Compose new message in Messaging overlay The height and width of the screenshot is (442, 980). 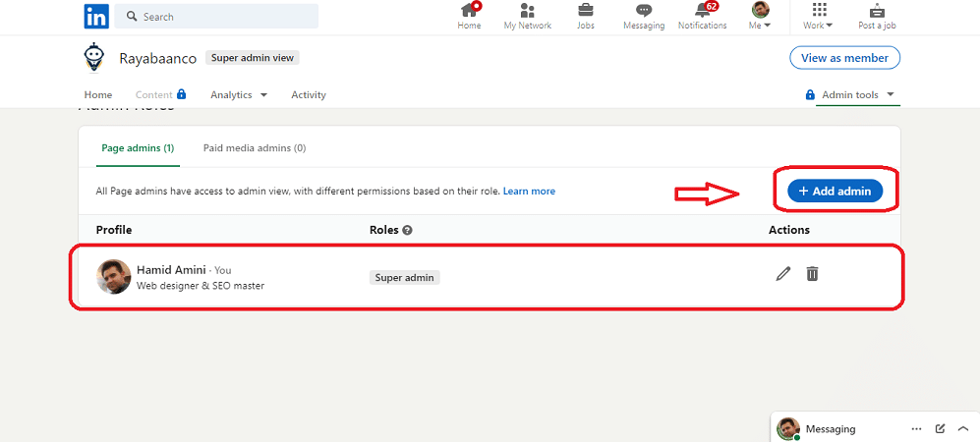tap(940, 429)
